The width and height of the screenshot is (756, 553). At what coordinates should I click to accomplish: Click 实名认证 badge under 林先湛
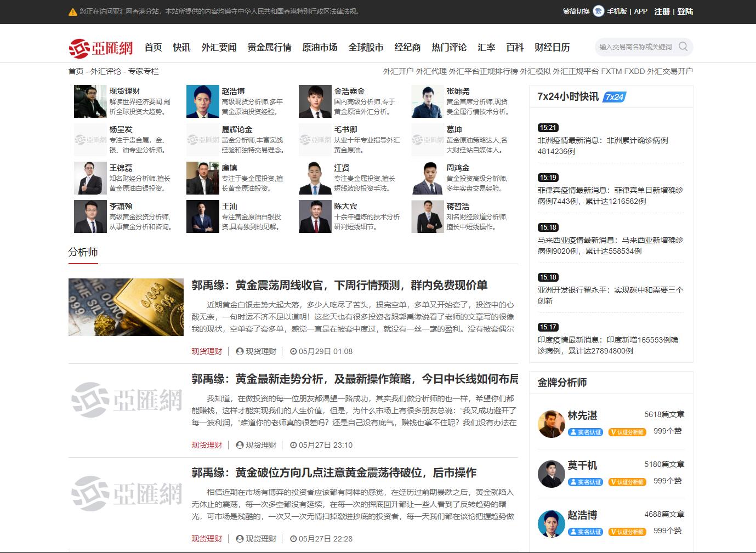click(x=586, y=432)
